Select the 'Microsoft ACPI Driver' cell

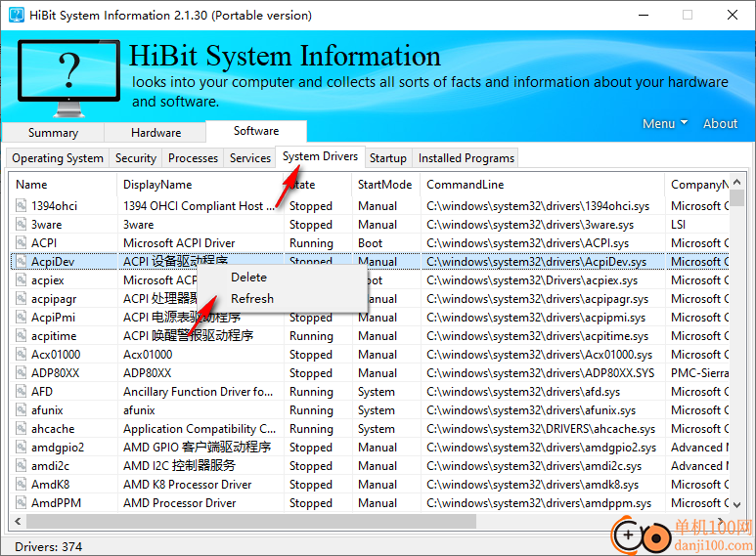[200, 243]
